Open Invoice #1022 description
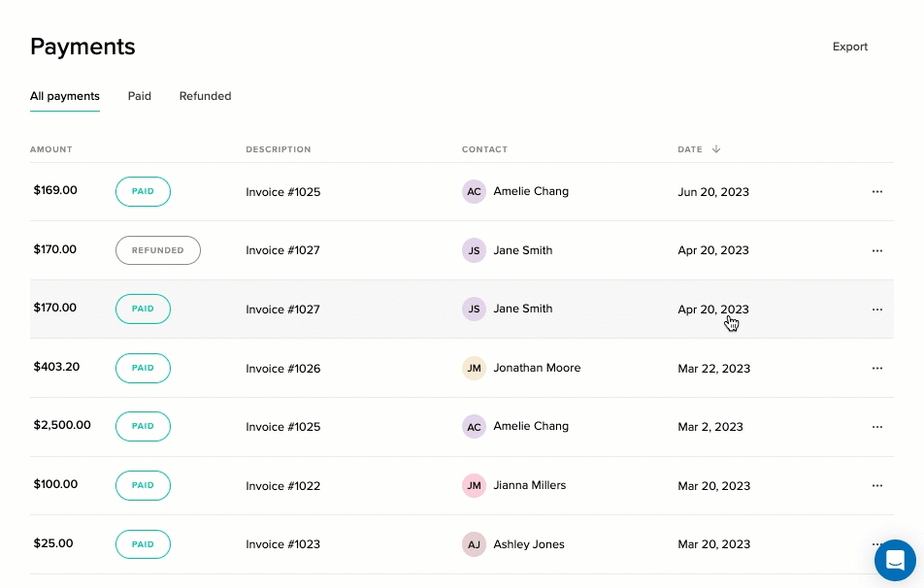Screen dimensions: 924x588 282,486
